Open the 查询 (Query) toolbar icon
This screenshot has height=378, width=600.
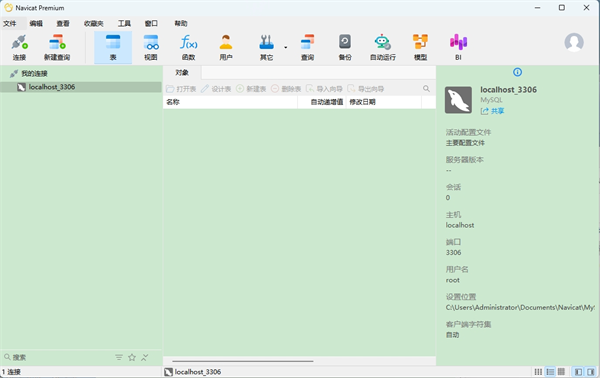coord(307,47)
